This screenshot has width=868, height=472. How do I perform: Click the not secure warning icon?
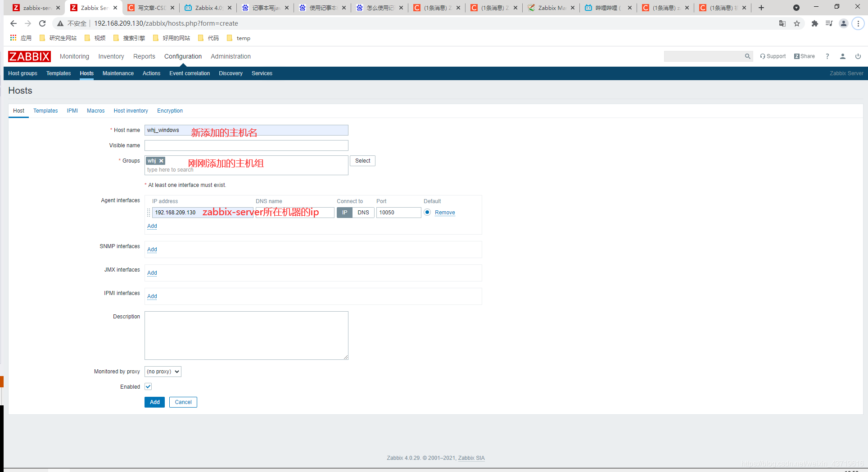pyautogui.click(x=60, y=23)
